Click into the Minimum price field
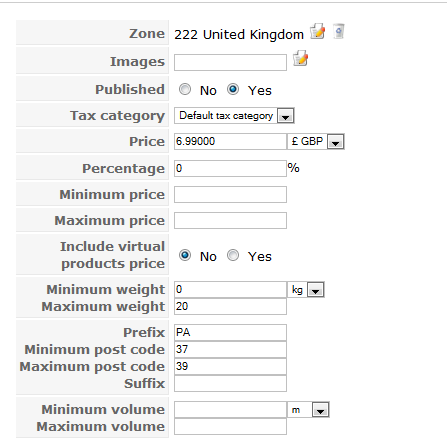447x443 pixels. [230, 195]
